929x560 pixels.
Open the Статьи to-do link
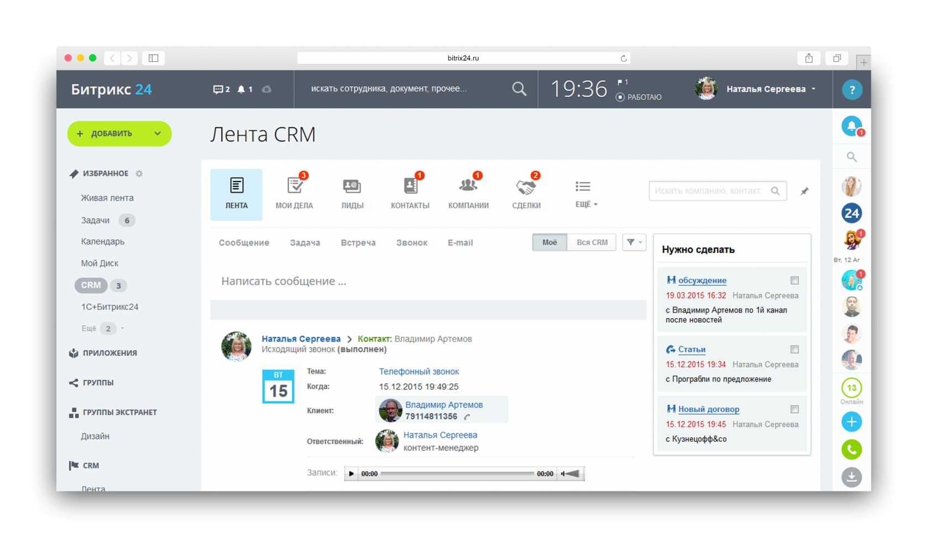692,349
